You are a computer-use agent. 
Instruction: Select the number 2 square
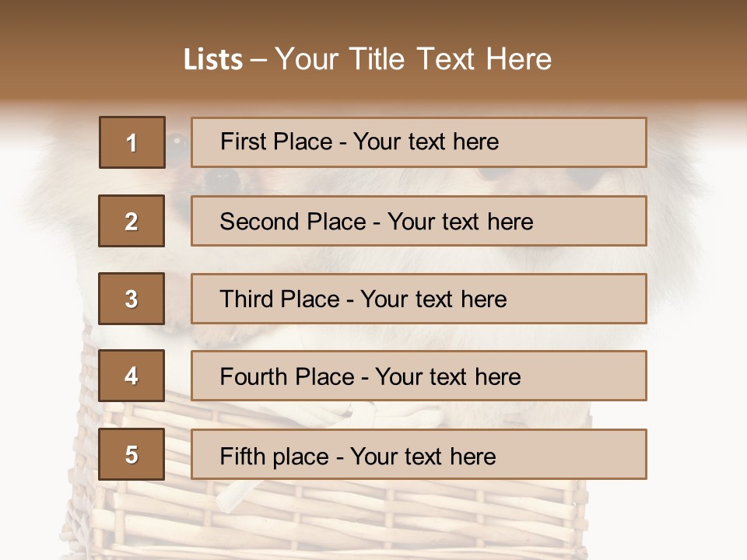[132, 221]
